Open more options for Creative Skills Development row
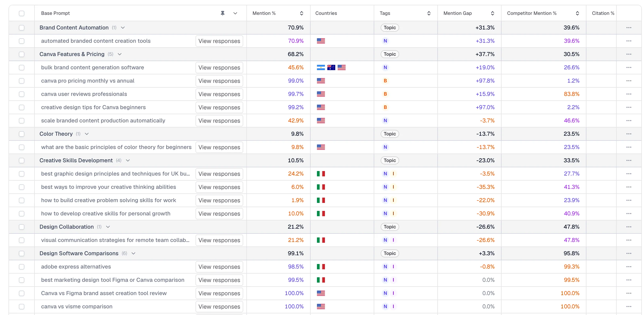644x315 pixels. point(629,160)
